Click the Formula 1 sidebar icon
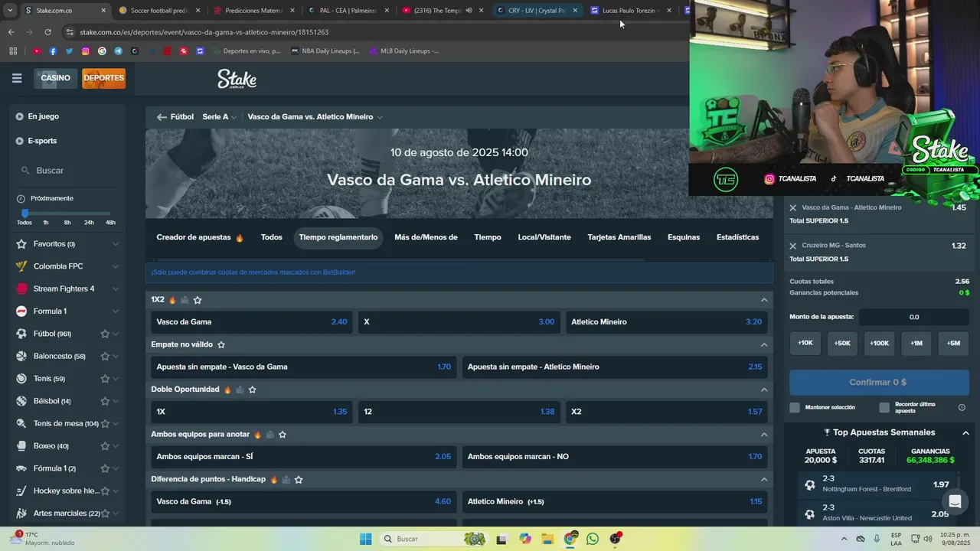Viewport: 980px width, 551px height. tap(21, 311)
